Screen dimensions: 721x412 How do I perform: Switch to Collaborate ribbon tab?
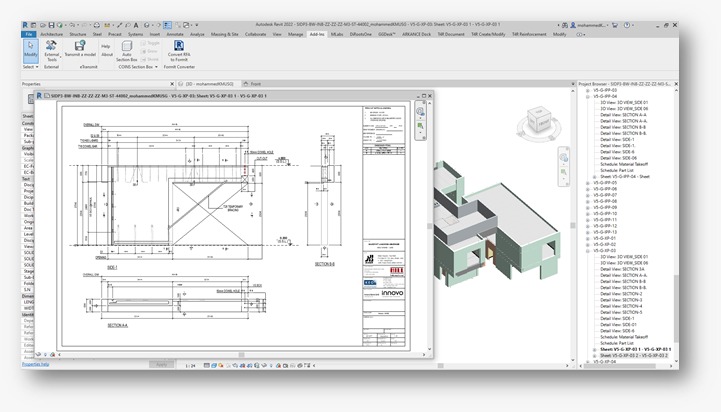pyautogui.click(x=256, y=34)
